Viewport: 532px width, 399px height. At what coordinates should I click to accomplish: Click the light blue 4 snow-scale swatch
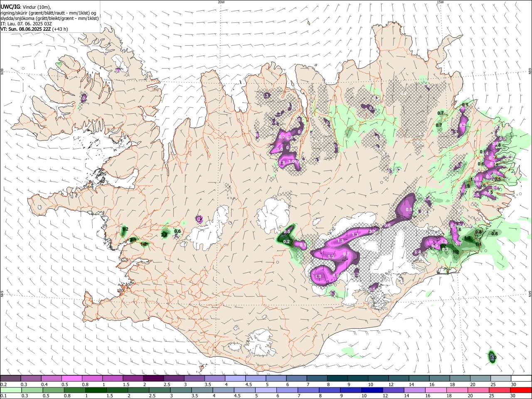coord(234,379)
